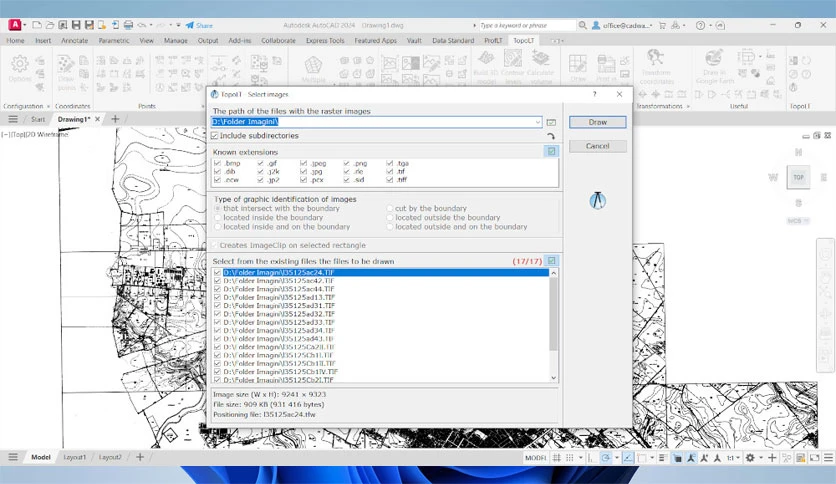Click the browse folder icon beside path field
The width and height of the screenshot is (836, 484).
click(x=551, y=122)
